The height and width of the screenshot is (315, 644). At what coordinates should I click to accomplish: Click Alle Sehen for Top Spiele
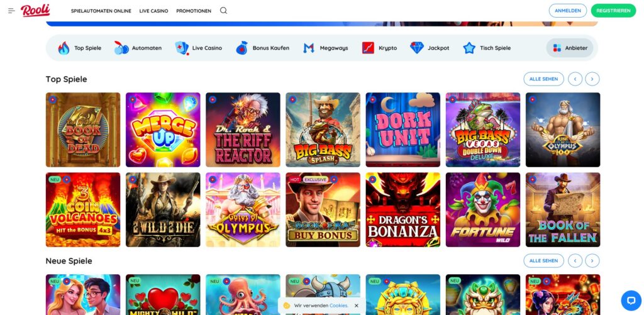coord(543,79)
